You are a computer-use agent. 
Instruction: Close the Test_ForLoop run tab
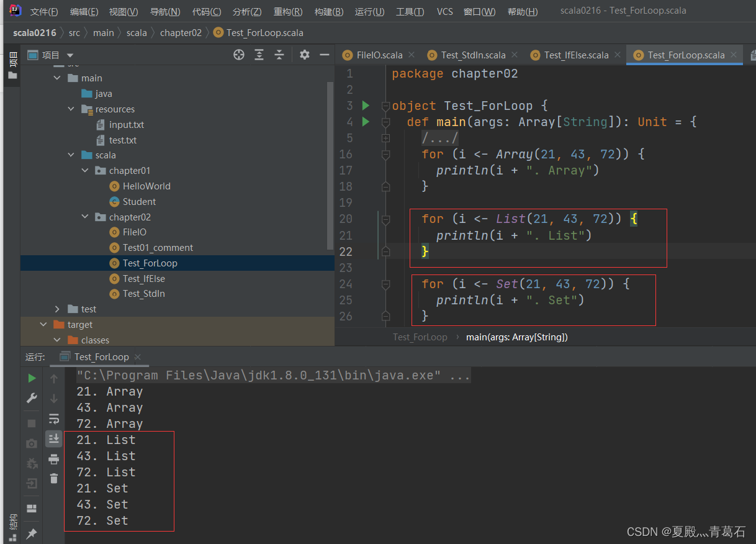tap(138, 357)
